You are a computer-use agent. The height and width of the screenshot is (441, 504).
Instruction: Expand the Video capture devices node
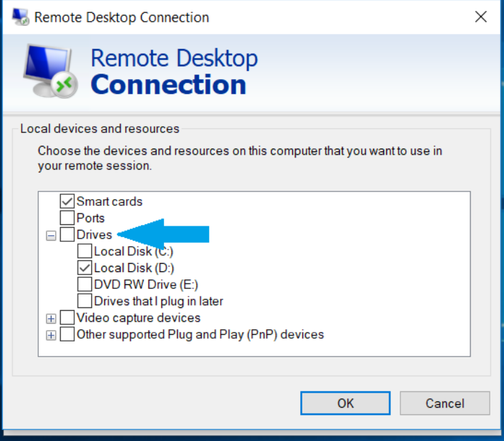point(51,319)
